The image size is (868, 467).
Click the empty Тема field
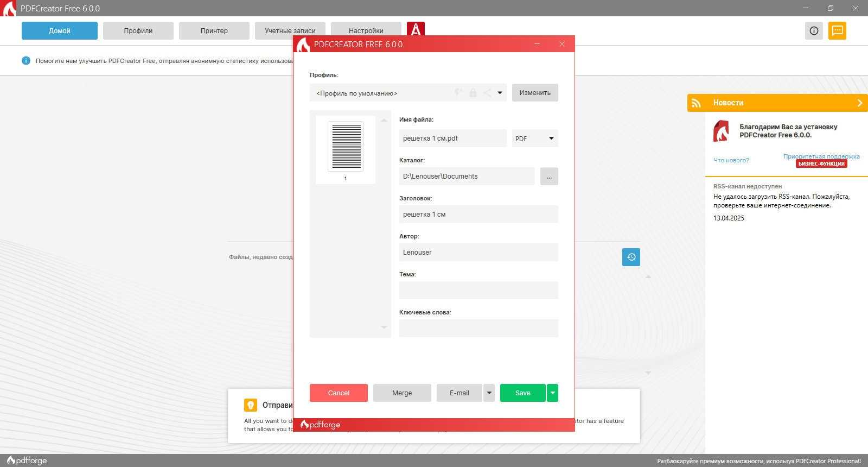tap(478, 291)
